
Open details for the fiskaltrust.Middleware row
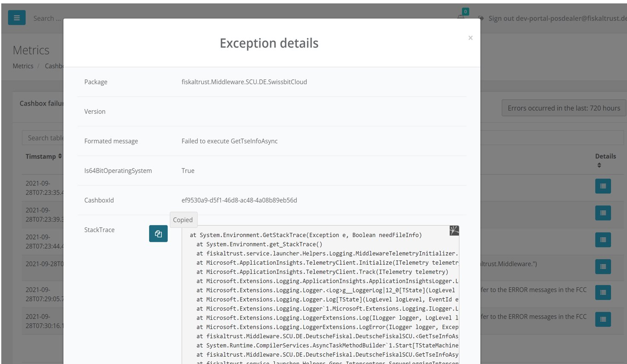pyautogui.click(x=603, y=266)
